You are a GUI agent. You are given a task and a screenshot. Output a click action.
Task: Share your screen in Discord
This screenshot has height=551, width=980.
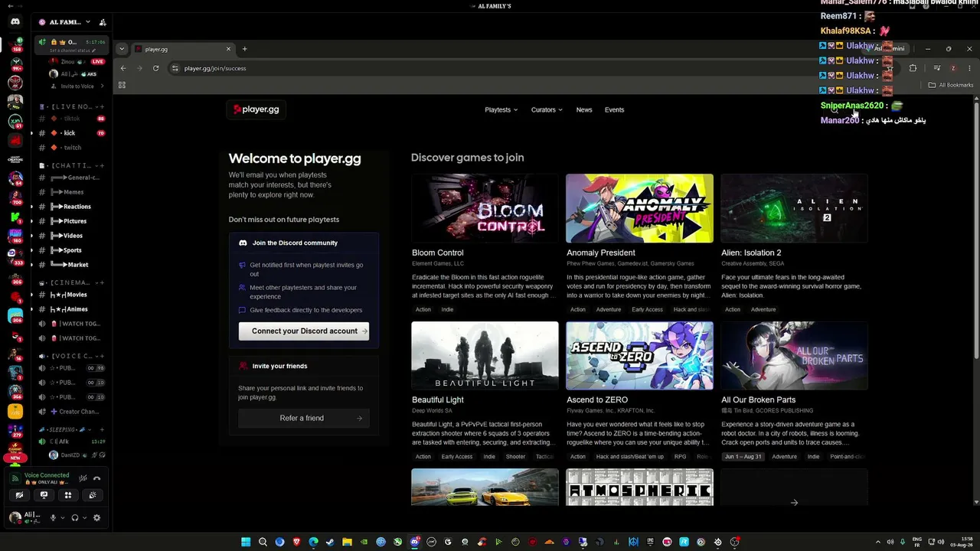pyautogui.click(x=44, y=495)
